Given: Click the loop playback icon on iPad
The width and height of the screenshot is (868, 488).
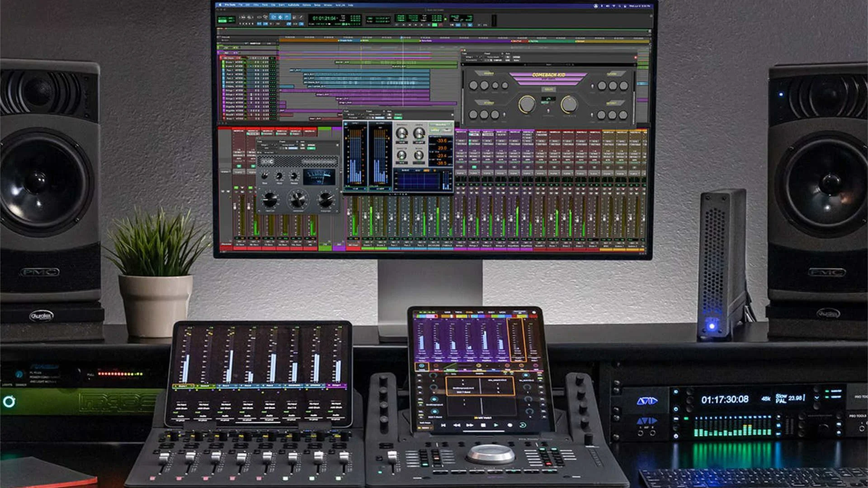Looking at the screenshot, I should 523,425.
